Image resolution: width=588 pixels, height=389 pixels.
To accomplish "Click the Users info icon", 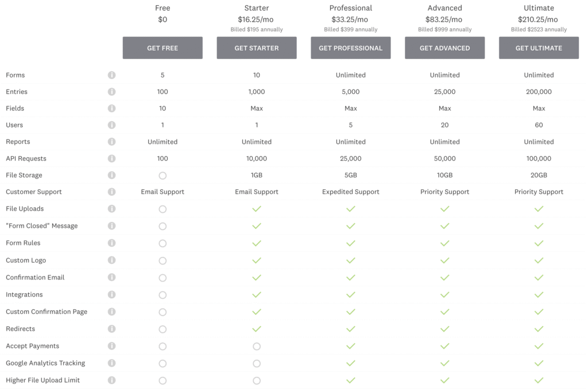I will (x=112, y=125).
